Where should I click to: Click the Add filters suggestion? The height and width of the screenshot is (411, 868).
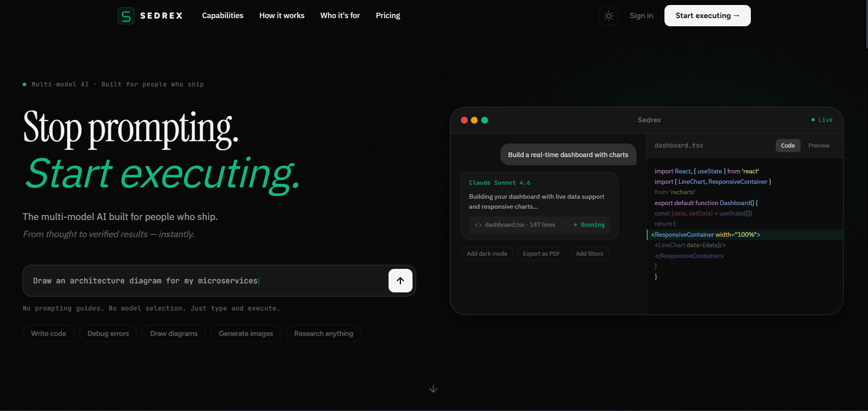pos(589,254)
